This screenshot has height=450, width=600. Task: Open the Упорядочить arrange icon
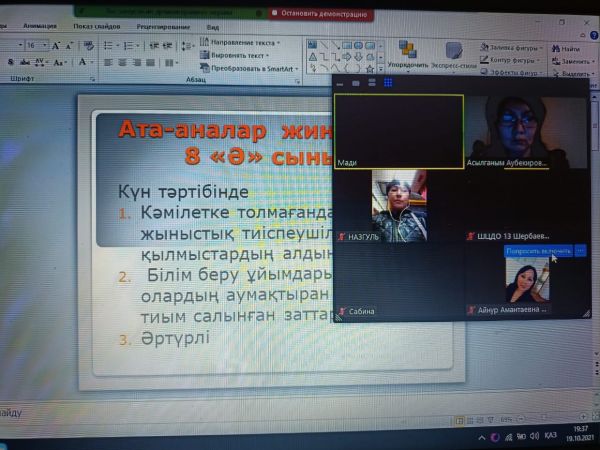tap(407, 52)
